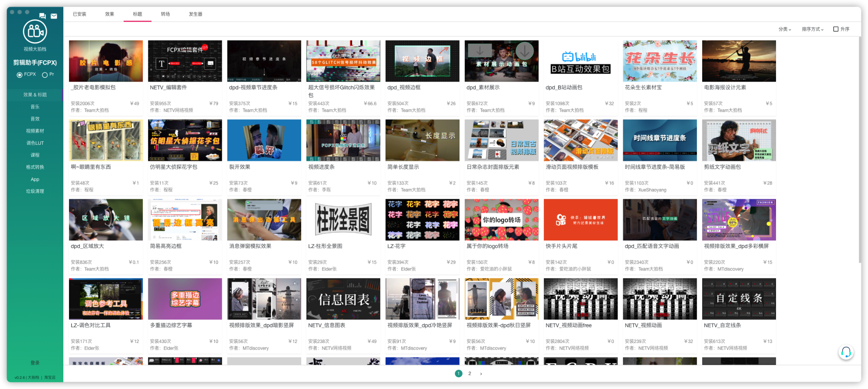Viewport: 868px width, 389px height.
Task: Open 多重描边综艺字幕 thumbnail
Action: pos(185,299)
